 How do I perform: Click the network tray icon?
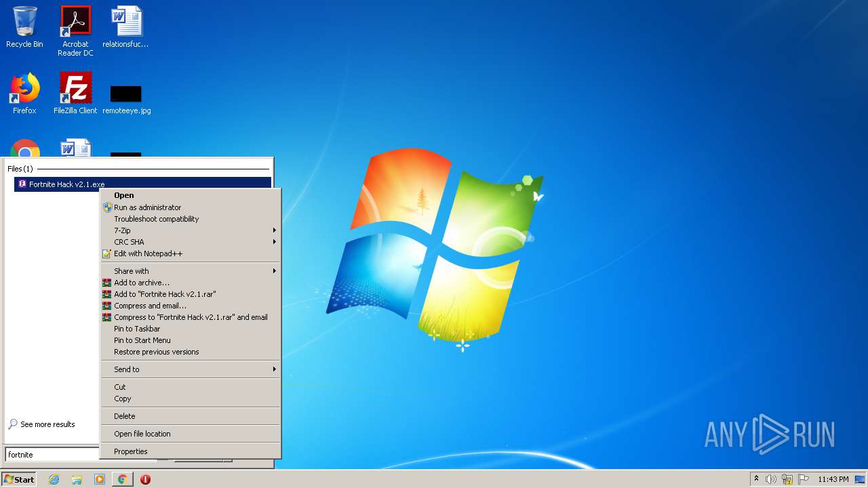(x=787, y=479)
